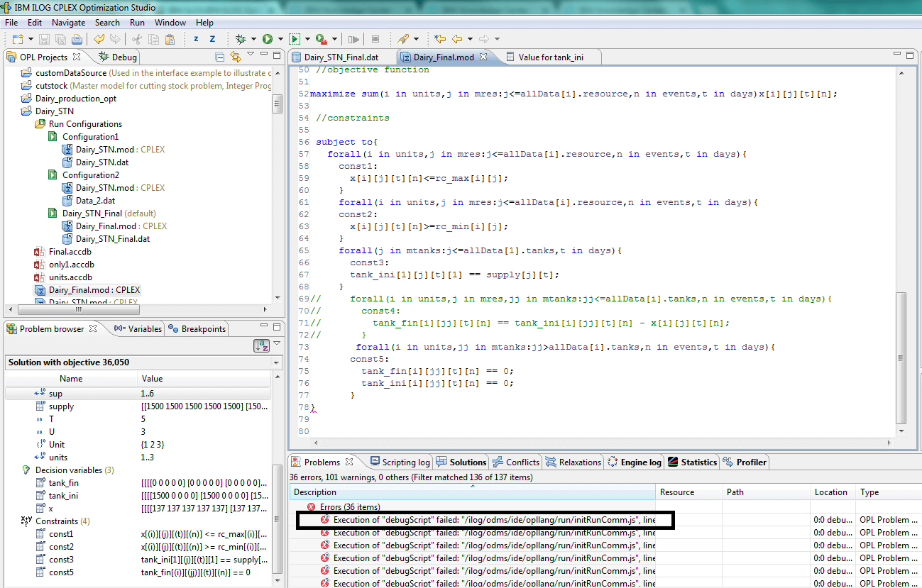Click the Forward navigation arrow icon
This screenshot has width=922, height=588.
(x=483, y=39)
